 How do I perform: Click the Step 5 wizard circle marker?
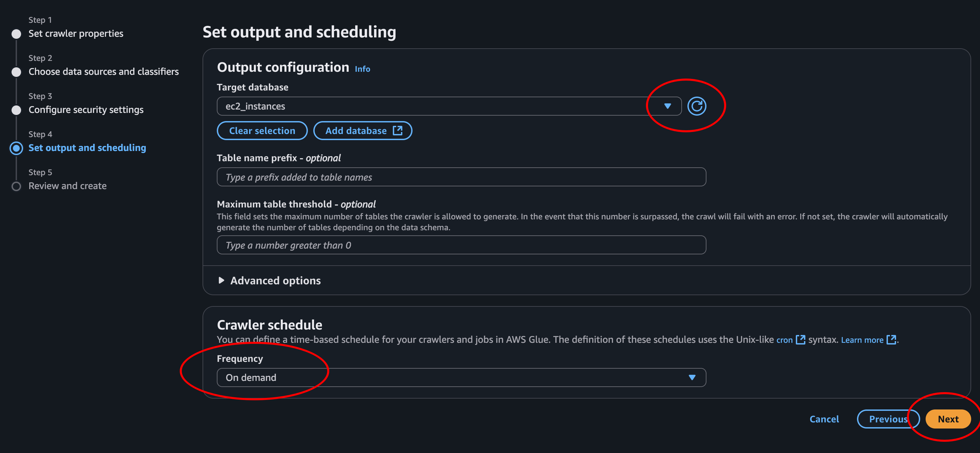pos(16,186)
